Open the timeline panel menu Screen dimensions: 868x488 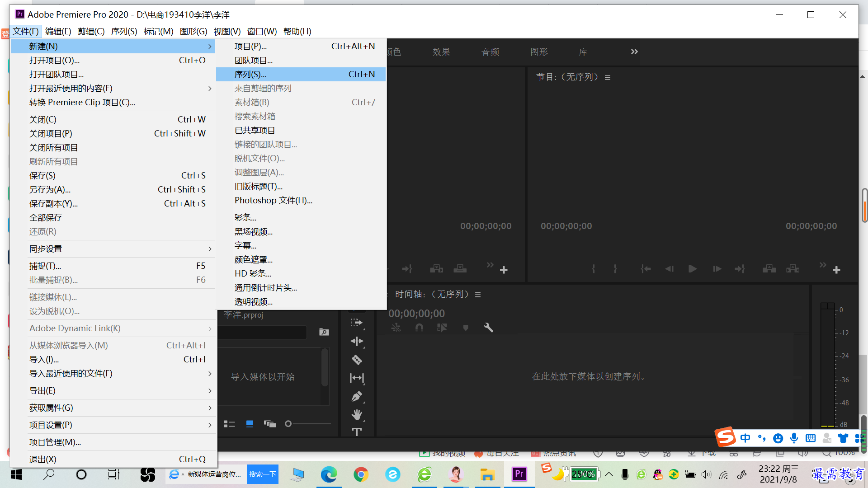click(478, 295)
